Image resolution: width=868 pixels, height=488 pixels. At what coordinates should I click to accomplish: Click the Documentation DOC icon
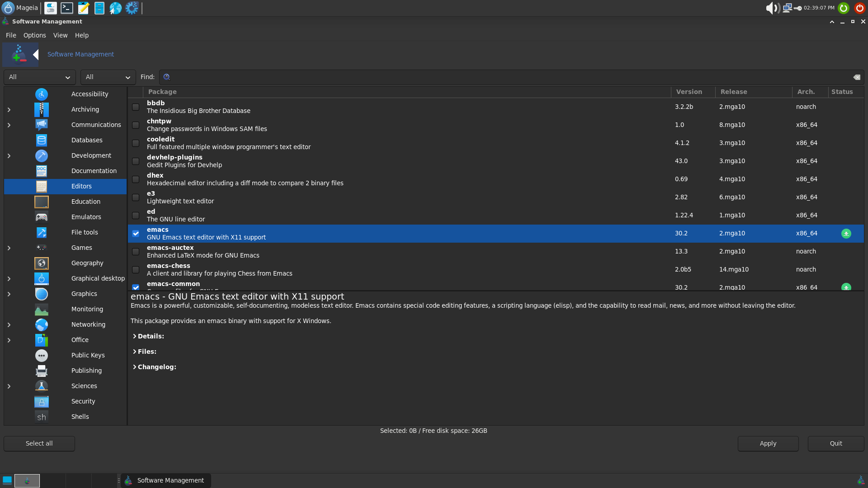[41, 171]
